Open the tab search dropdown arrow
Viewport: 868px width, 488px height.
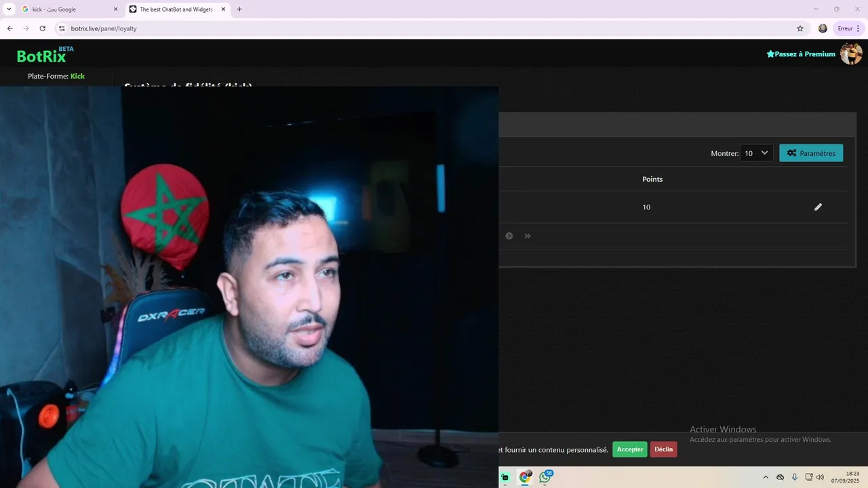pyautogui.click(x=9, y=9)
